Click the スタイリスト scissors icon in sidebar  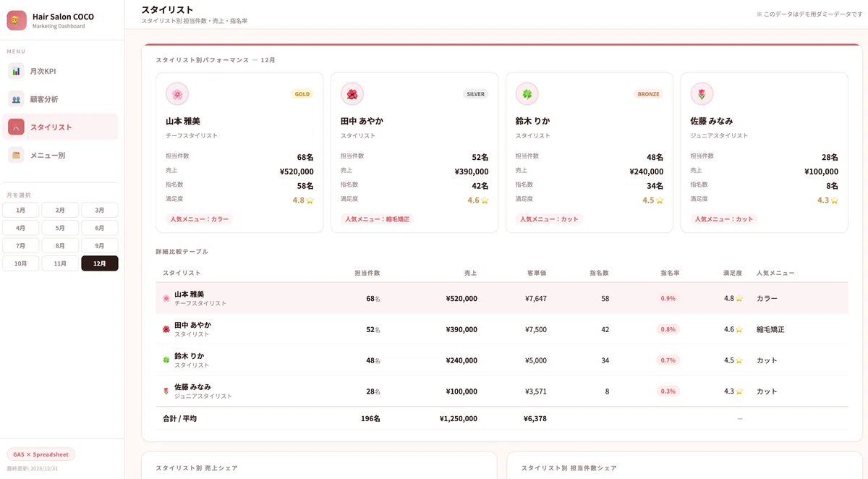click(x=16, y=127)
